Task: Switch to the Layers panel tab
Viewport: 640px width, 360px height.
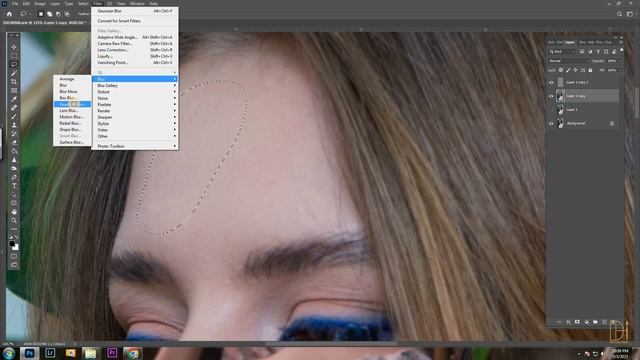Action: point(570,42)
